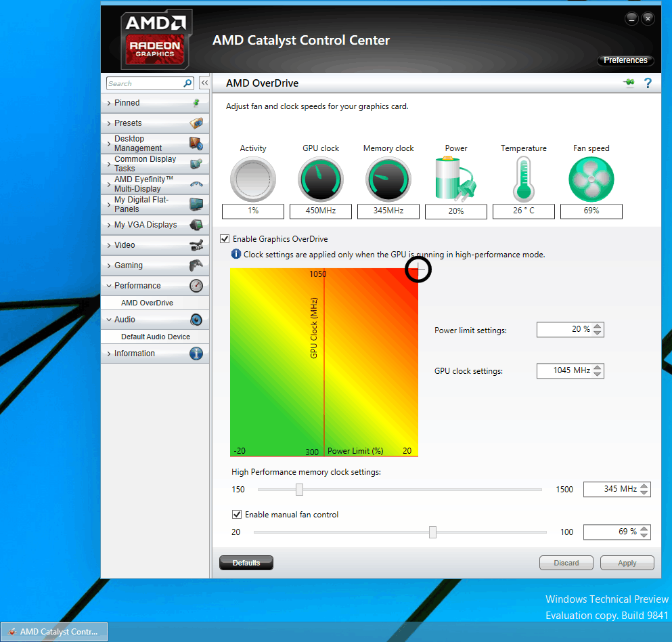The width and height of the screenshot is (672, 642).
Task: Click the My VGA Displays icon
Action: coord(196,225)
